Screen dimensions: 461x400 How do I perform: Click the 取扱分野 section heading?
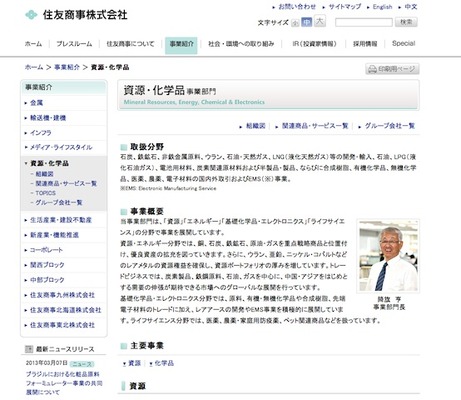point(147,147)
